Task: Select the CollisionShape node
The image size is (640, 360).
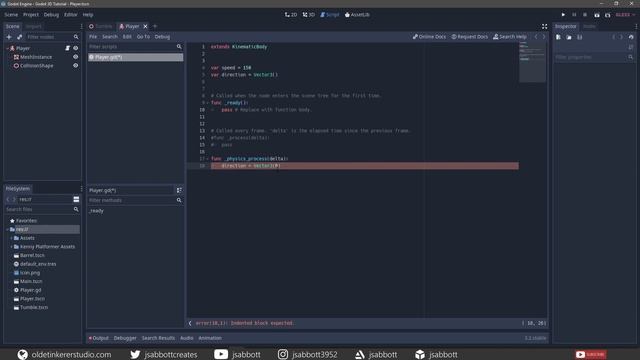Action: click(x=36, y=66)
